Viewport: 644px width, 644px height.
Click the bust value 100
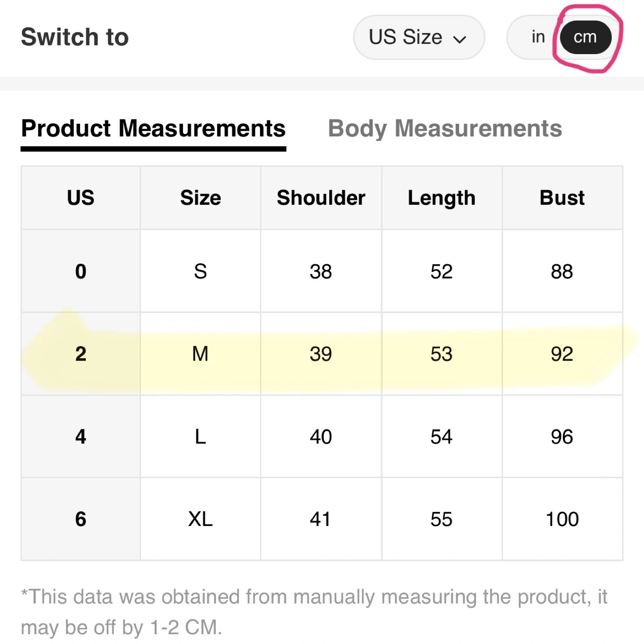(562, 519)
